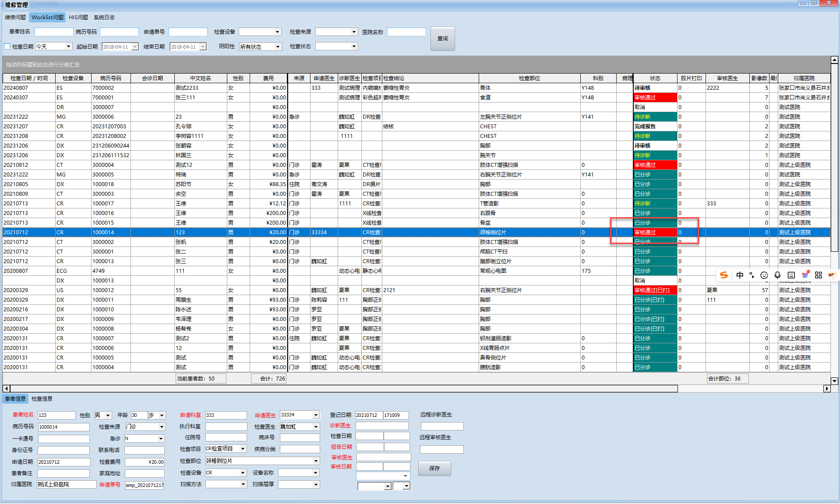Switch to the HIS问题 tab

(x=78, y=18)
